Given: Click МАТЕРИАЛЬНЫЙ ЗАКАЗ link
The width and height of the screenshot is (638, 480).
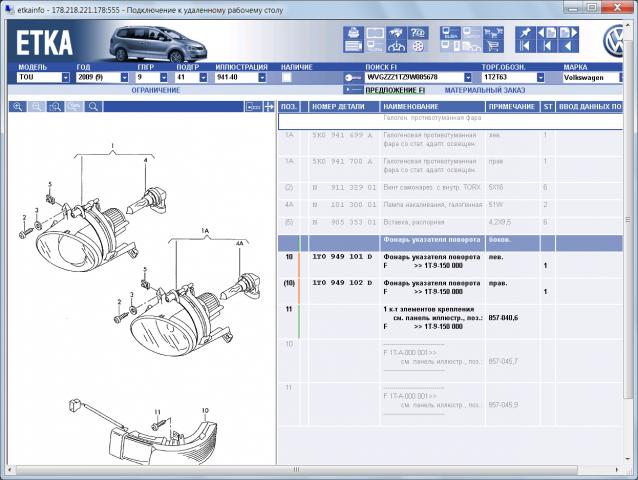Looking at the screenshot, I should (x=485, y=90).
